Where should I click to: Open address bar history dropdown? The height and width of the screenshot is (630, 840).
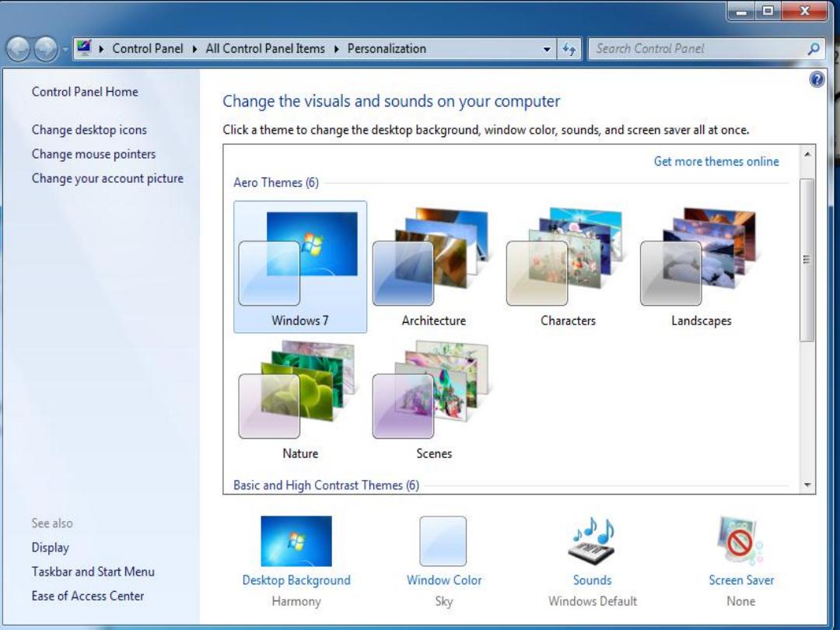coord(547,49)
